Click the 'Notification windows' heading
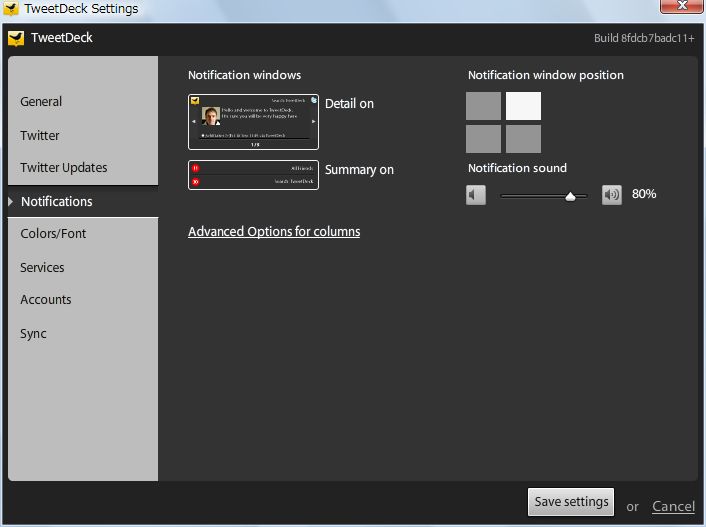 [244, 75]
